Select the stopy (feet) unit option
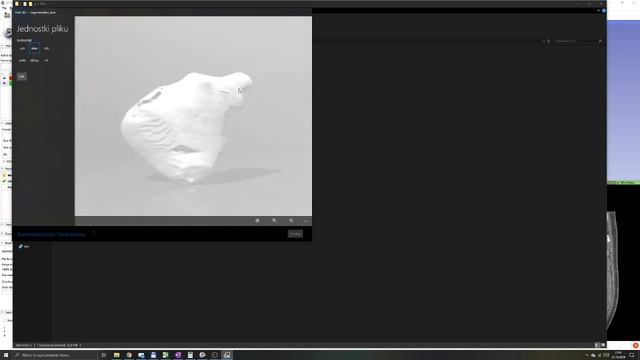640x360 pixels. pyautogui.click(x=35, y=60)
